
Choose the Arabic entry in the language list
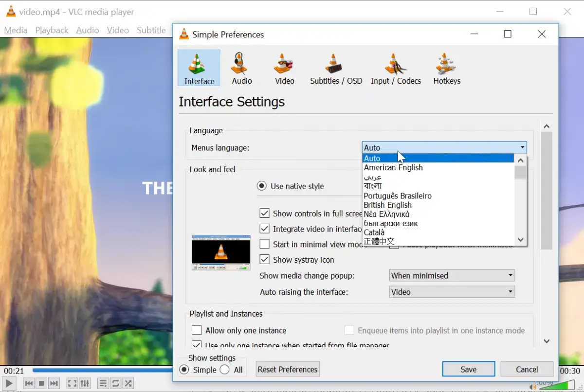438,177
